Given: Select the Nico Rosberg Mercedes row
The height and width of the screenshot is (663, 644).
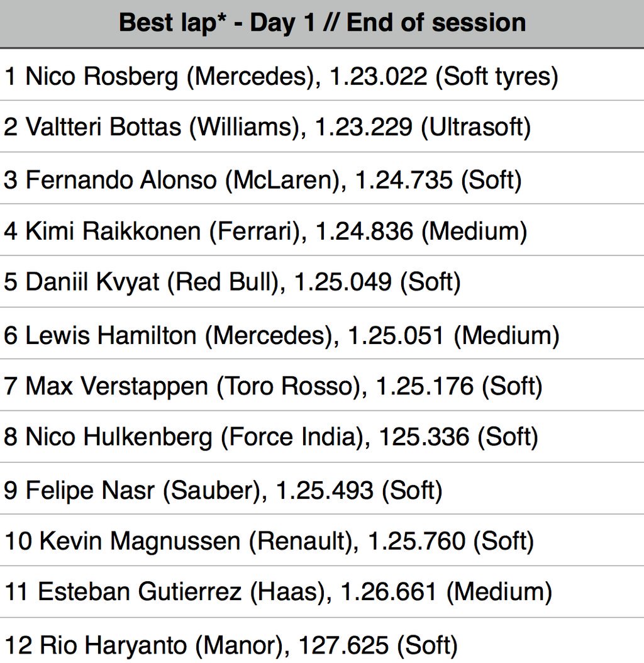Looking at the screenshot, I should [322, 75].
